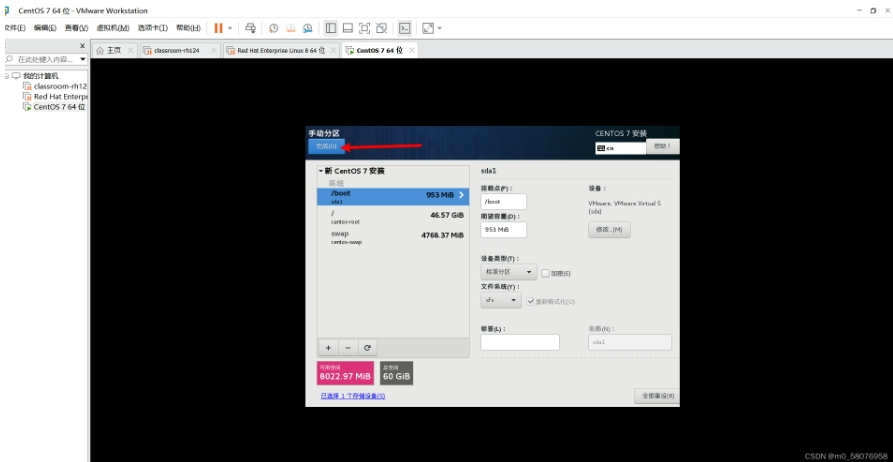Click the console view icon
This screenshot has width=893, height=462.
click(x=405, y=28)
